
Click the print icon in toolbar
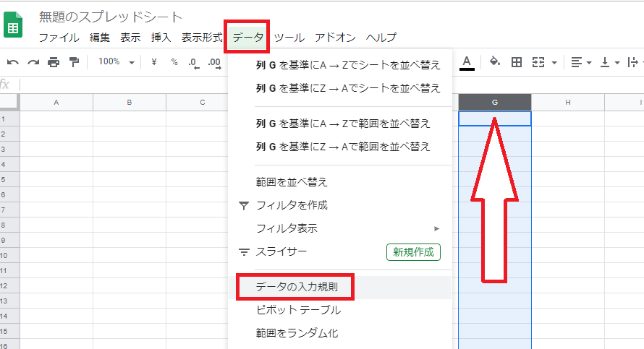pyautogui.click(x=54, y=62)
